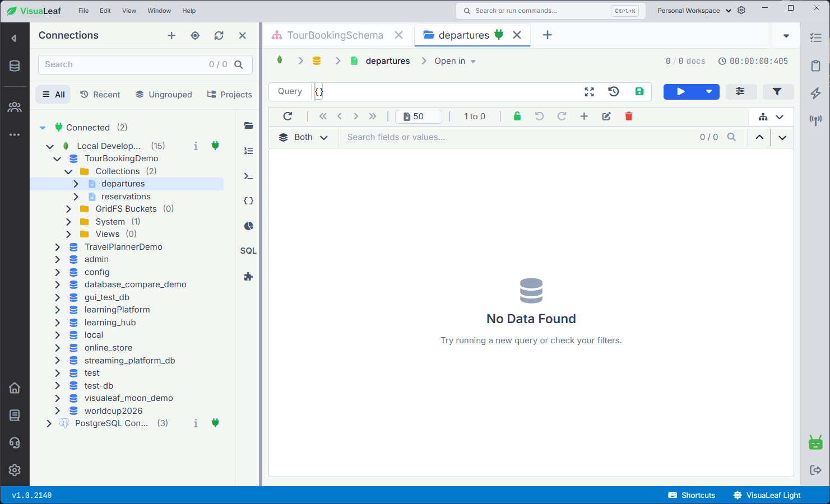This screenshot has height=504, width=830.
Task: Open the Personal Workspace dropdown
Action: [x=694, y=11]
